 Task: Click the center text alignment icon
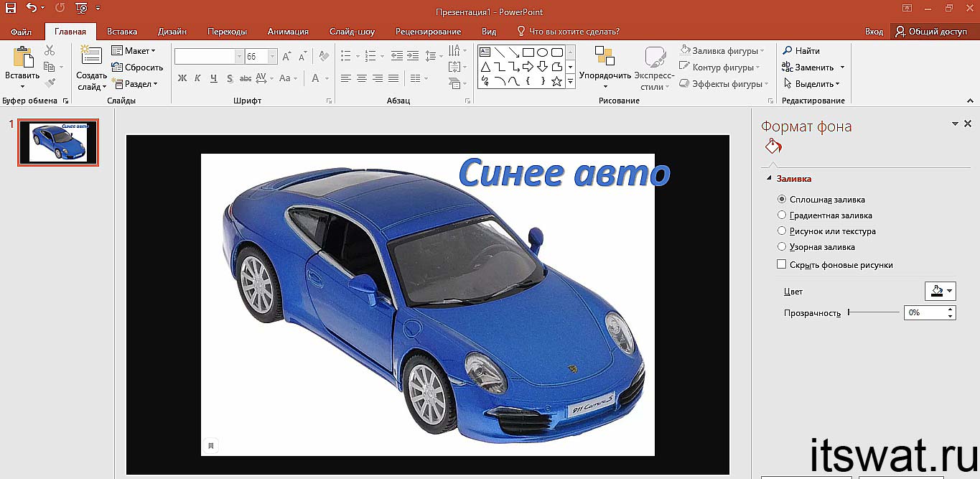click(361, 78)
